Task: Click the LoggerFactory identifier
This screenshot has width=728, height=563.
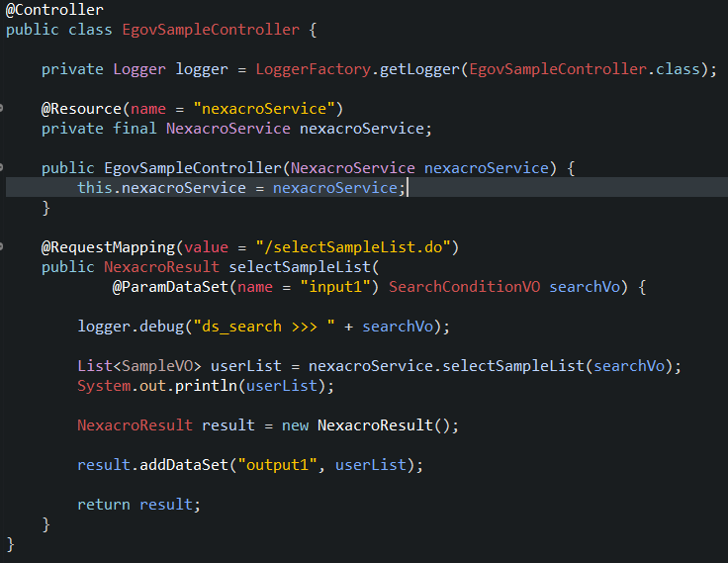Action: coord(314,69)
